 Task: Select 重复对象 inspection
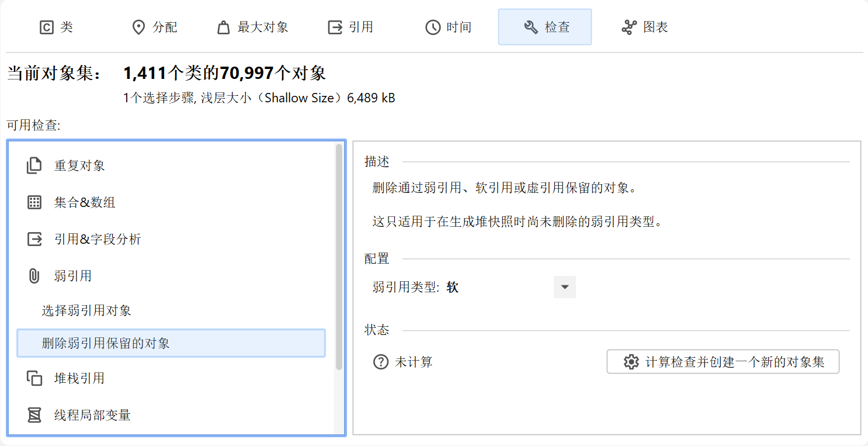[x=171, y=165]
